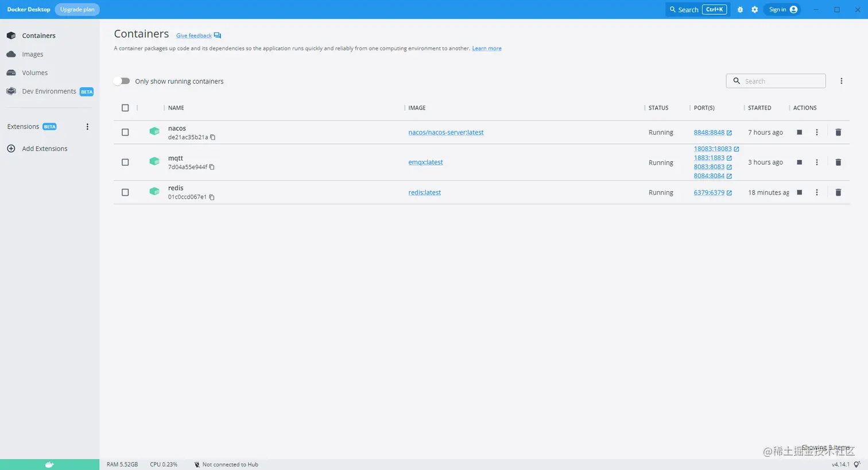Delete the redis container
868x470 pixels.
(x=838, y=192)
